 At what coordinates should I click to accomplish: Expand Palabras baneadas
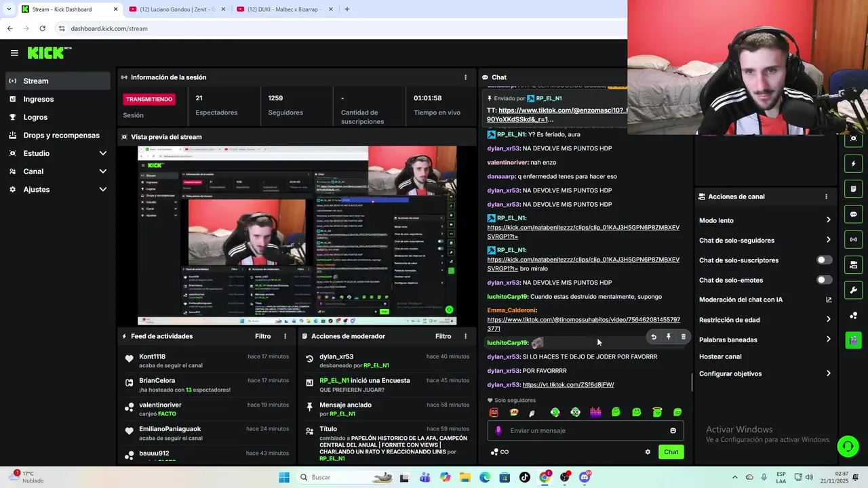765,340
